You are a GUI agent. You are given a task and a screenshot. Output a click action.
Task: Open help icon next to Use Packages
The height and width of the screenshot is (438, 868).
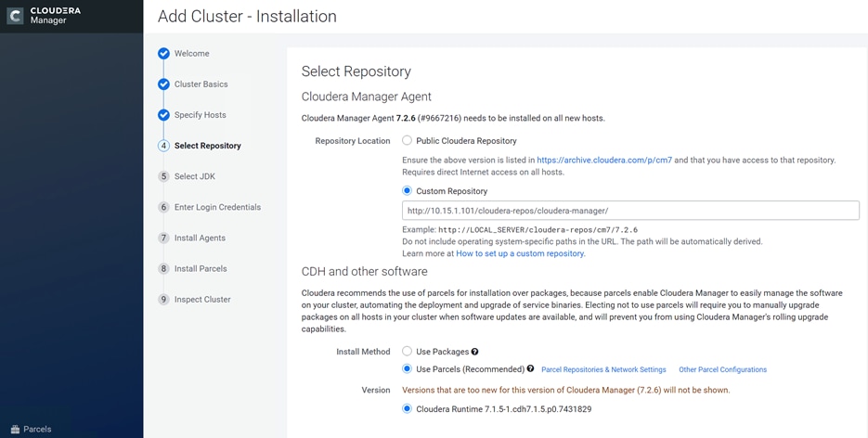(475, 352)
